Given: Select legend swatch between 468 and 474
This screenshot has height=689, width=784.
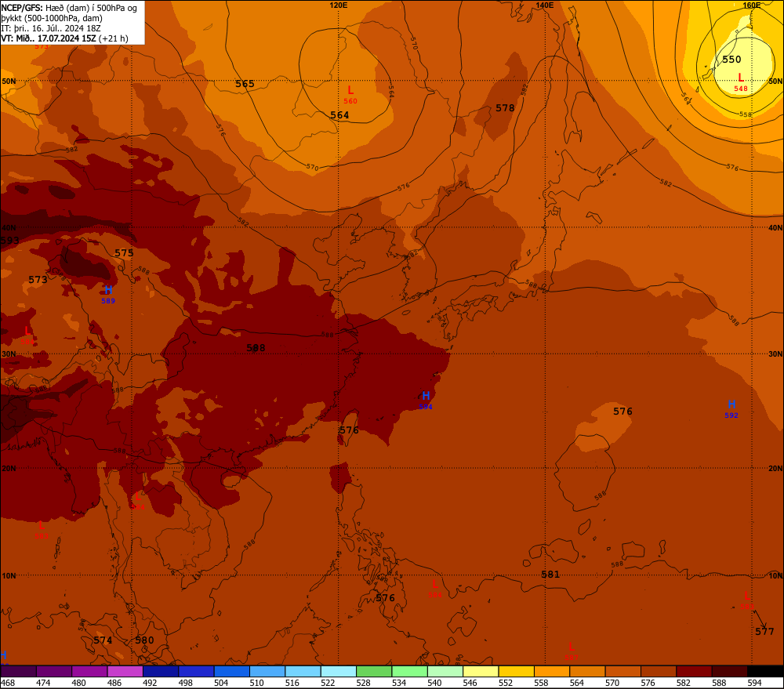Looking at the screenshot, I should click(19, 671).
